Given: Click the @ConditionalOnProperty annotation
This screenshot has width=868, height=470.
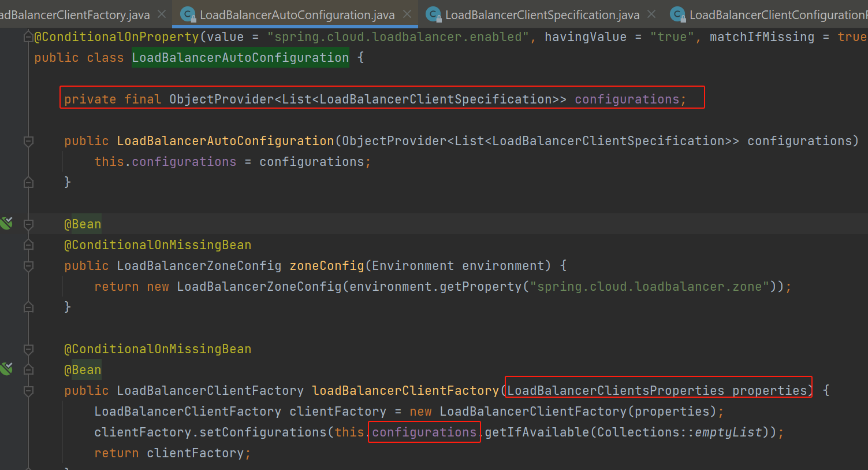Looking at the screenshot, I should (117, 37).
